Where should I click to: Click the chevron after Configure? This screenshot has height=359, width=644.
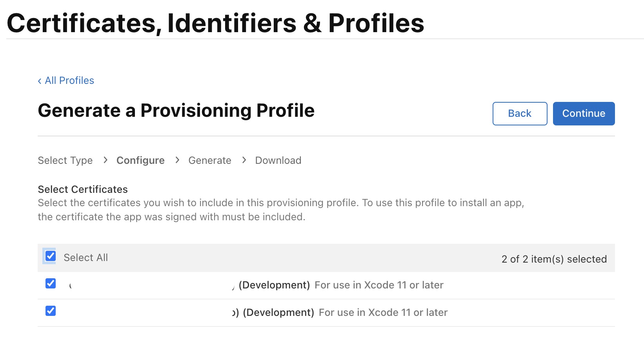(x=177, y=160)
